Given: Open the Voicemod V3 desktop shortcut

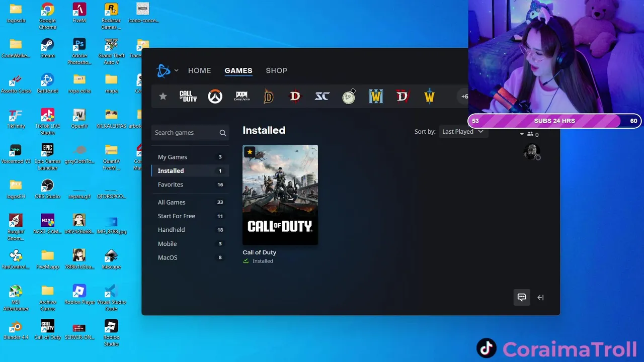Looking at the screenshot, I should click(16, 154).
